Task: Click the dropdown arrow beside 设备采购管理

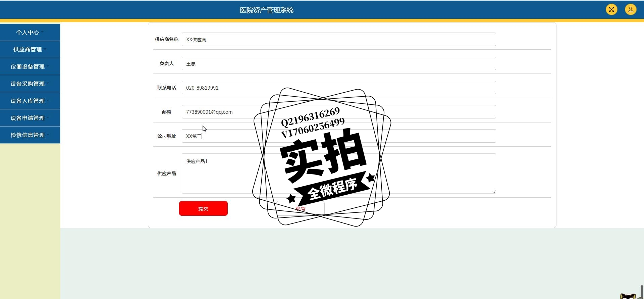Action: [x=48, y=83]
